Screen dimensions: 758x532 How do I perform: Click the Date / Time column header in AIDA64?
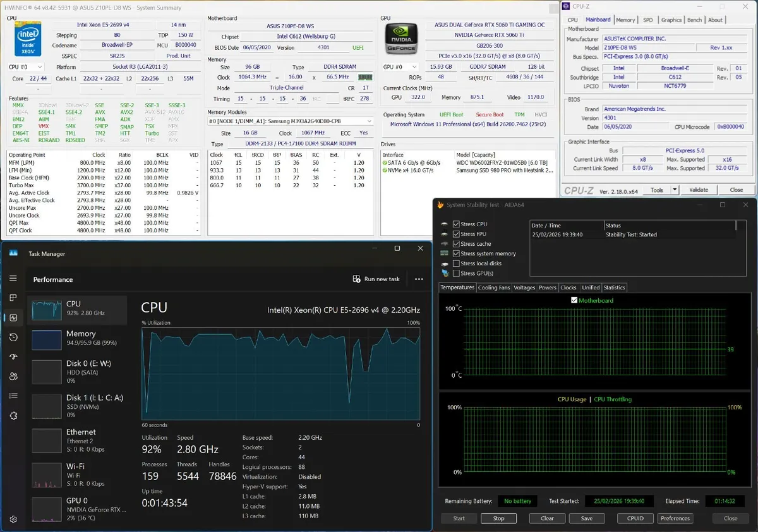coord(567,225)
